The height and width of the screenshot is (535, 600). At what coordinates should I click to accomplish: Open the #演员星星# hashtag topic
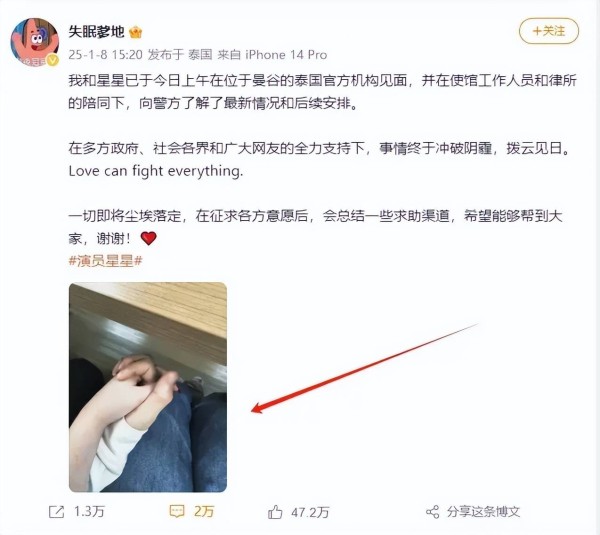106,261
